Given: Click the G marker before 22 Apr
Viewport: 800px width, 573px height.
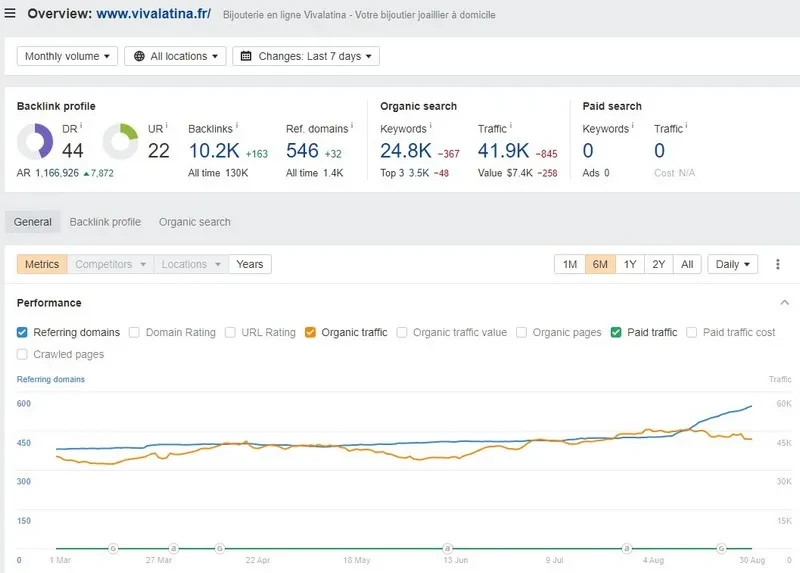Looking at the screenshot, I should pos(220,549).
